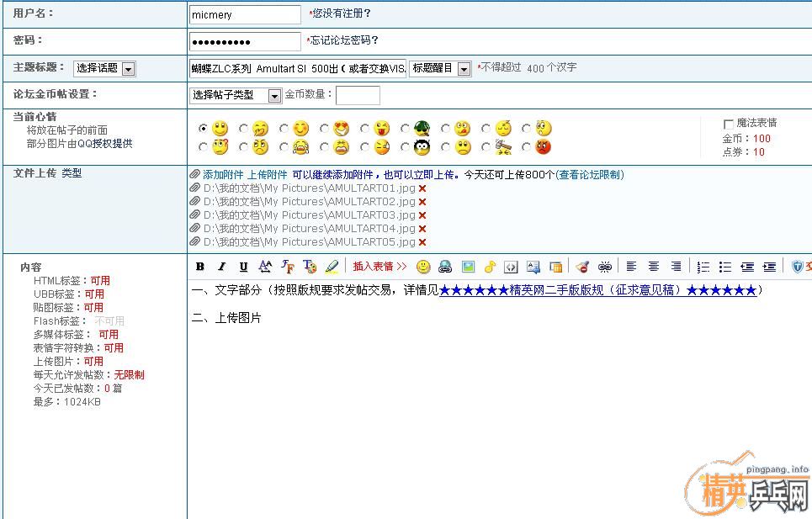812x519 pixels.
Task: Select the first smiley mood radio button
Action: pos(203,129)
